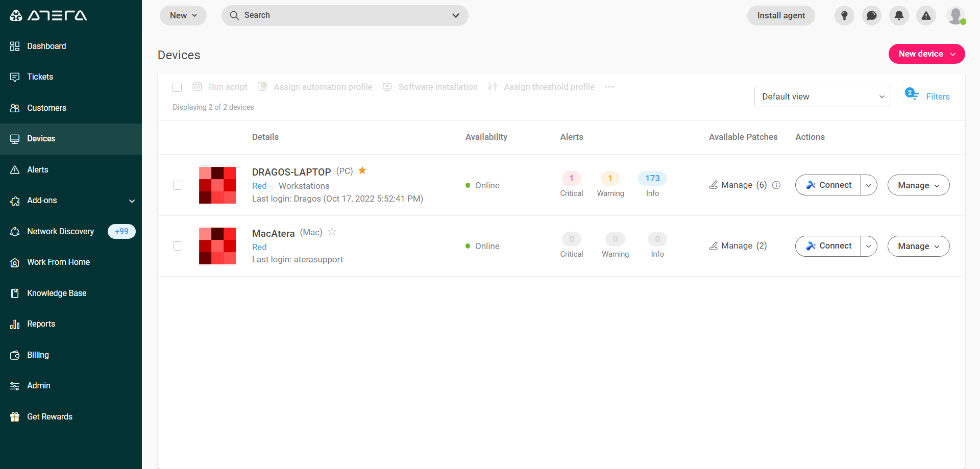The height and width of the screenshot is (469, 980).
Task: Open the Default view dropdown
Action: click(822, 96)
